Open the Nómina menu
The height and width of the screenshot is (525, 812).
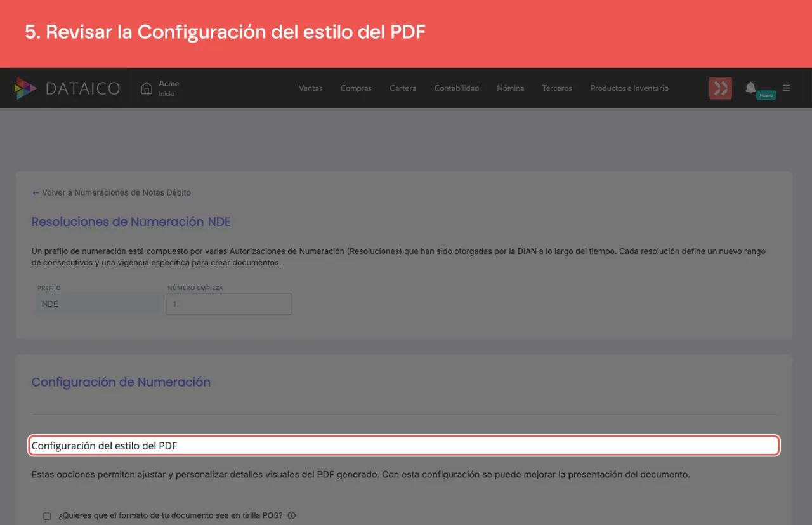[x=510, y=88]
